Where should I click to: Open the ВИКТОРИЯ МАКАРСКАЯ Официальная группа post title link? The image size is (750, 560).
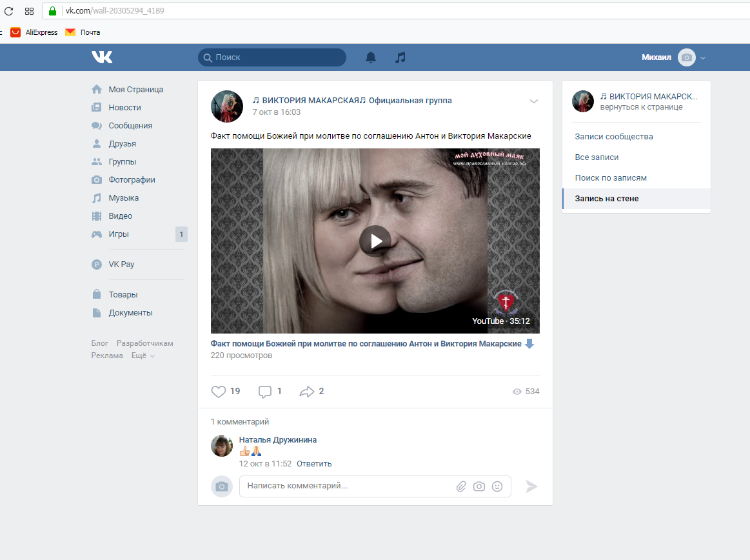tap(352, 101)
